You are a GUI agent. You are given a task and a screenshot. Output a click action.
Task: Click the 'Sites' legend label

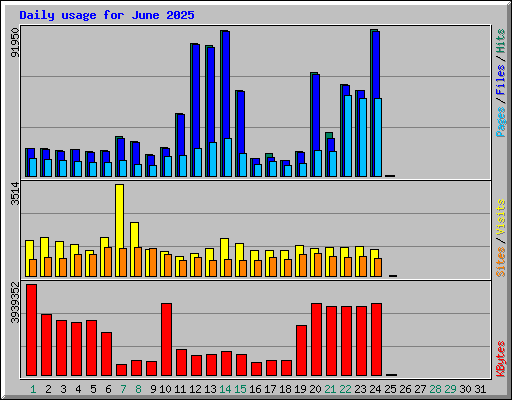(501, 262)
